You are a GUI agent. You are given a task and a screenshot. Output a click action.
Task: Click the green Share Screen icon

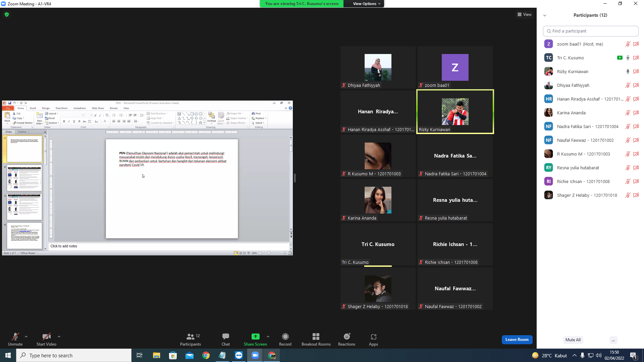[x=255, y=337]
